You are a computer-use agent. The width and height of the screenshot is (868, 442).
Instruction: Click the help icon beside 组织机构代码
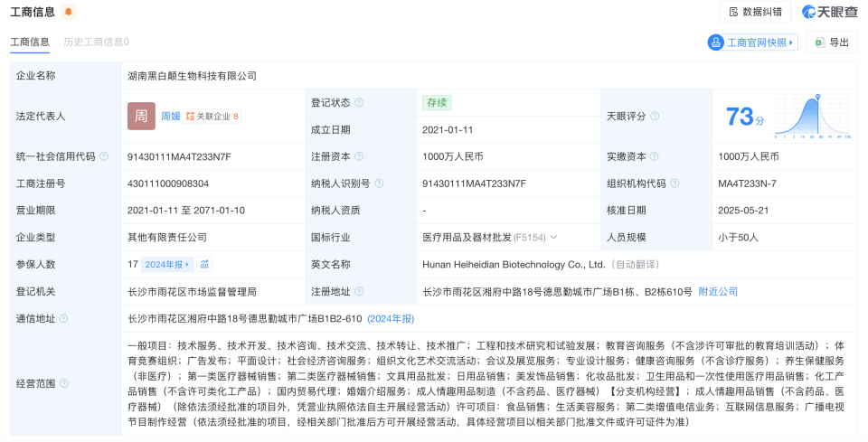675,183
